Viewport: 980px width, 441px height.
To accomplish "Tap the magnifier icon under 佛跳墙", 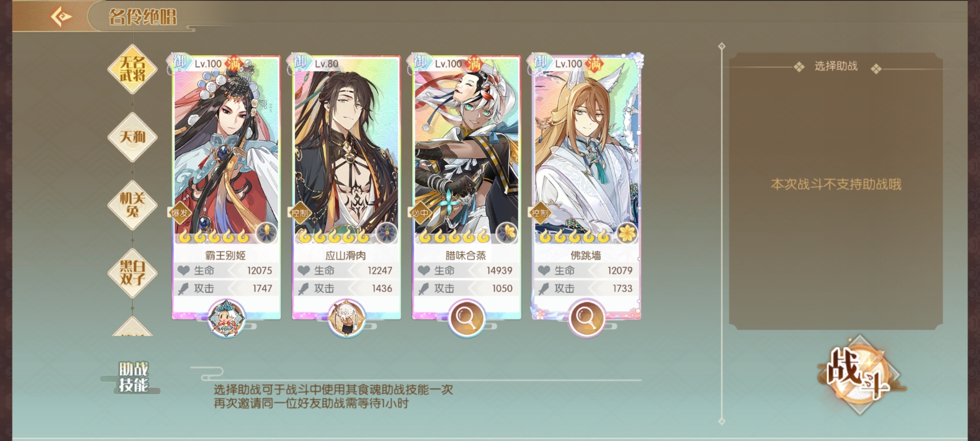I will 586,317.
